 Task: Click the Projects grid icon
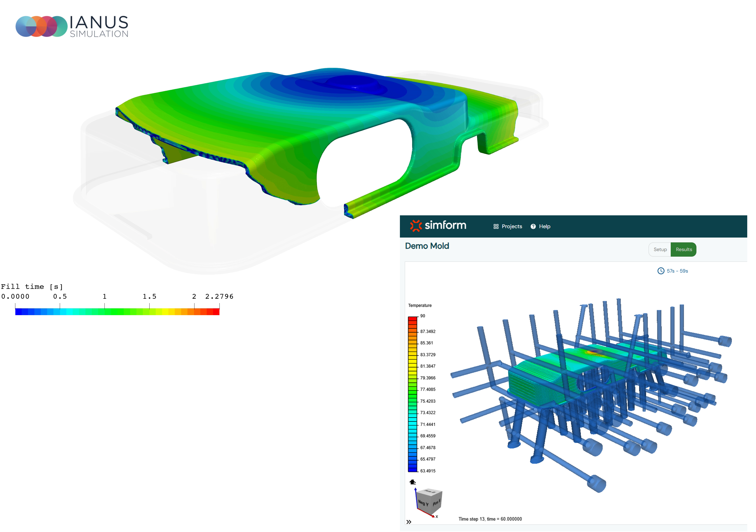click(496, 226)
